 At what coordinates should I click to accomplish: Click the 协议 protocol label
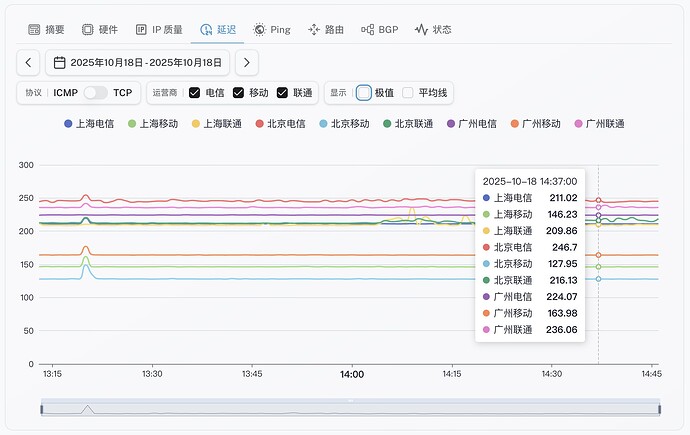[x=33, y=93]
